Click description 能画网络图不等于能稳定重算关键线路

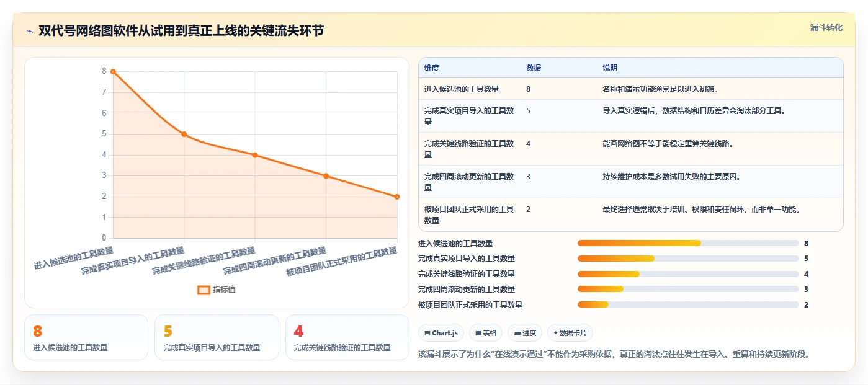[668, 144]
